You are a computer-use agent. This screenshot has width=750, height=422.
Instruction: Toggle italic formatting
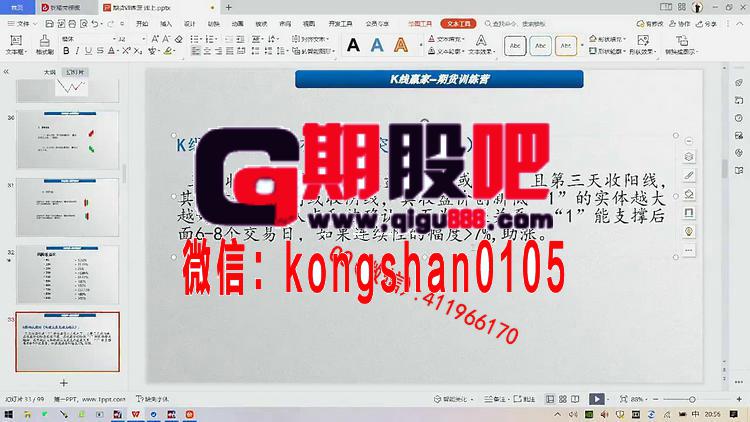coord(77,51)
